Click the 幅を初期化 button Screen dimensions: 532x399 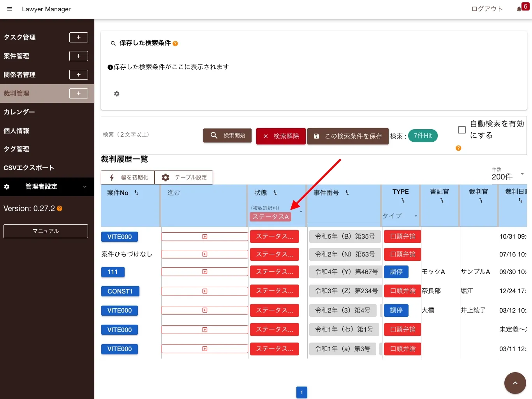click(x=128, y=178)
